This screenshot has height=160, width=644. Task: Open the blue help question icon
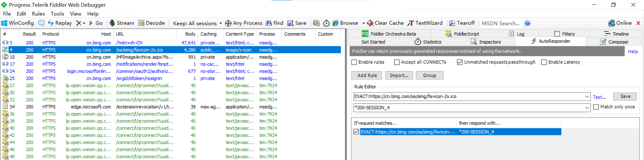528,23
